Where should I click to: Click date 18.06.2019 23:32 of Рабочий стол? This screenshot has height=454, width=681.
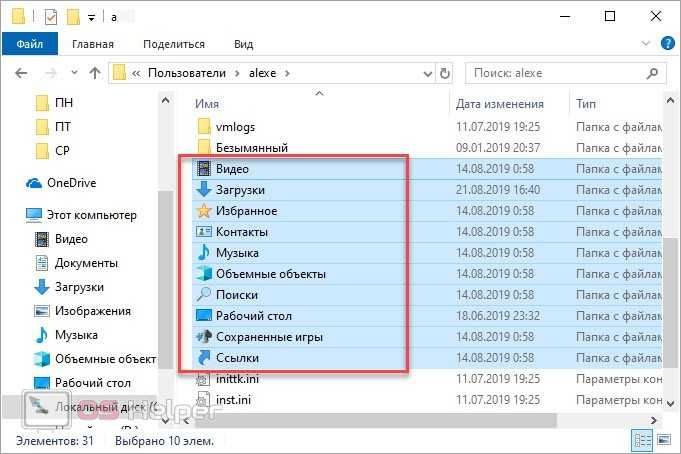tap(498, 316)
